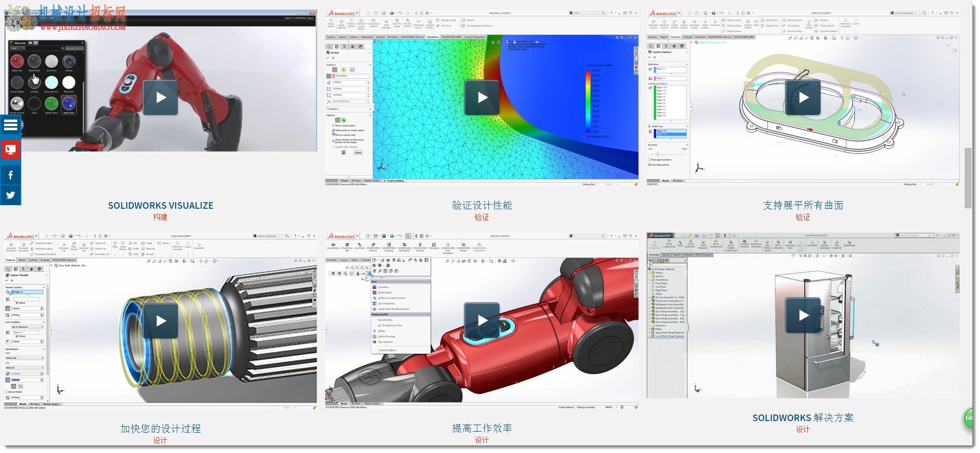Click the page vertical scrollbar thumb
Viewport: 980px width, 453px height.
pyautogui.click(x=968, y=178)
